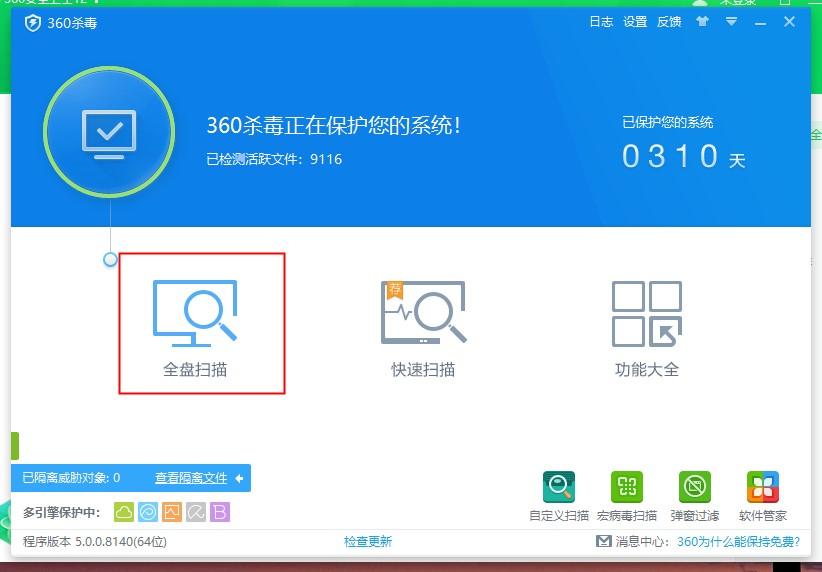
Task: Click the 已保护您的系统 0310 天 counter
Action: [x=684, y=143]
